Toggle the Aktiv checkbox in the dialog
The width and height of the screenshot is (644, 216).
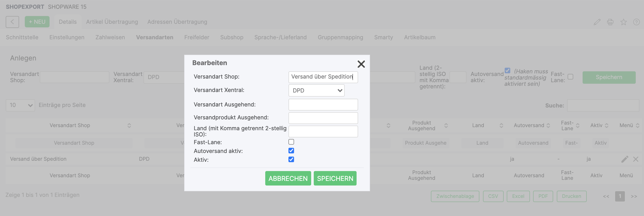coord(291,159)
